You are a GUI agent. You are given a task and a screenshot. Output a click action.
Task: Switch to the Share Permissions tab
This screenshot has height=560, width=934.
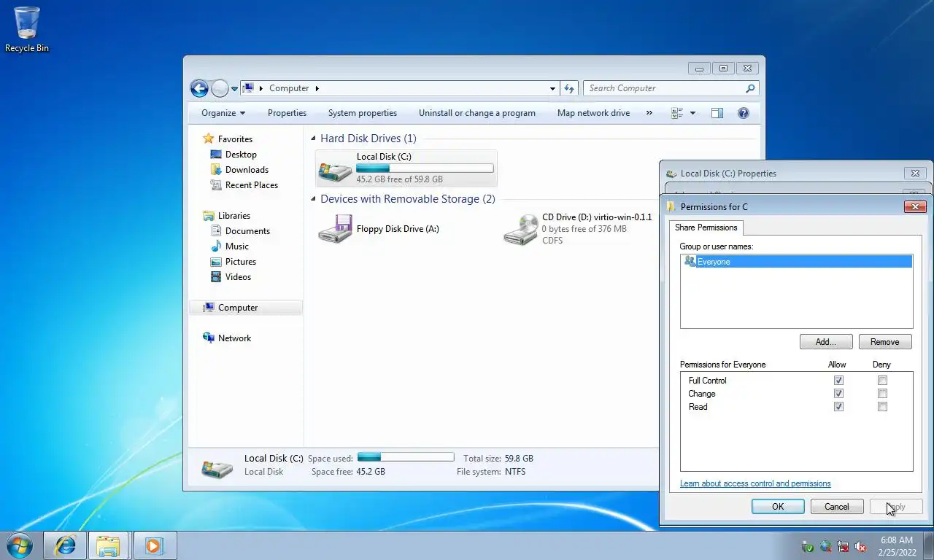point(706,227)
